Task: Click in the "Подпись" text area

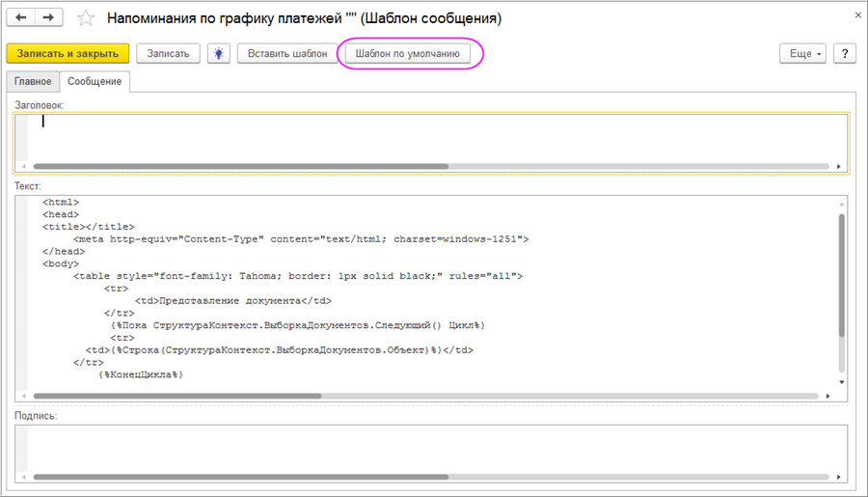Action: (x=434, y=446)
